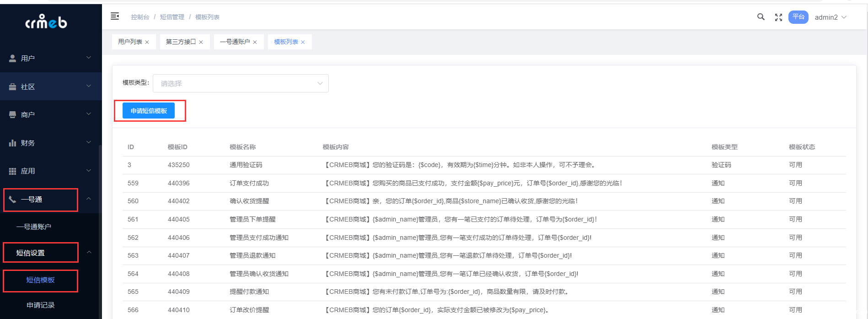This screenshot has width=868, height=319.
Task: Expand the 财务 sidebar menu
Action: click(x=50, y=143)
